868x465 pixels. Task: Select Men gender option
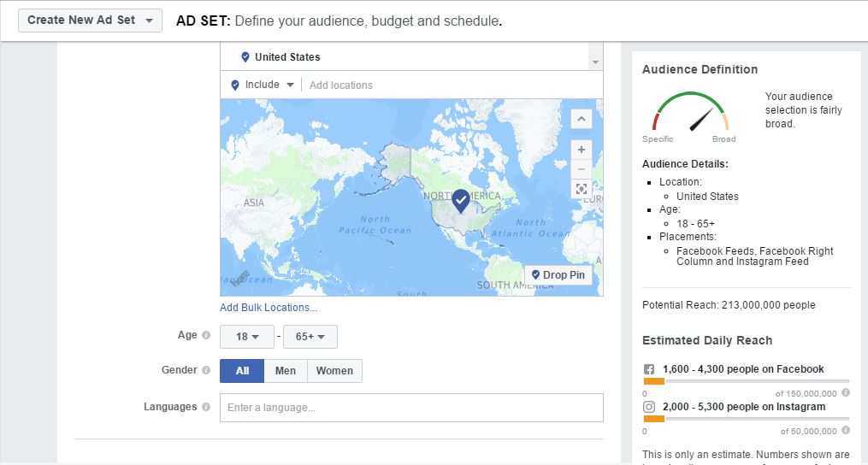pos(286,371)
